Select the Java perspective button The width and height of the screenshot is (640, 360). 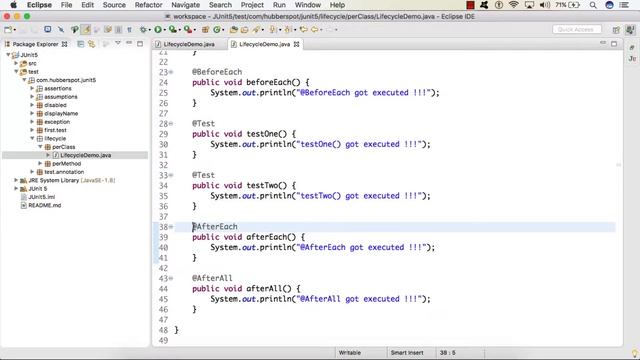630,29
